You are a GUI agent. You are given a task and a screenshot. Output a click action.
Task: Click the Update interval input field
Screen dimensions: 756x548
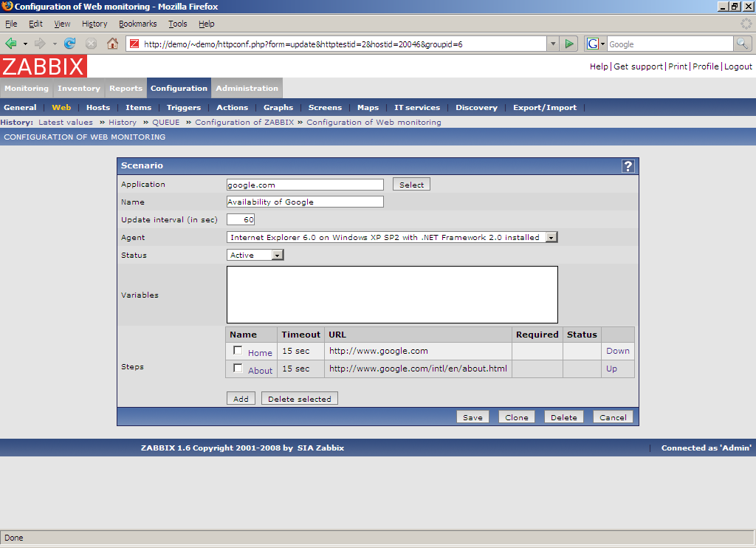[x=241, y=219]
